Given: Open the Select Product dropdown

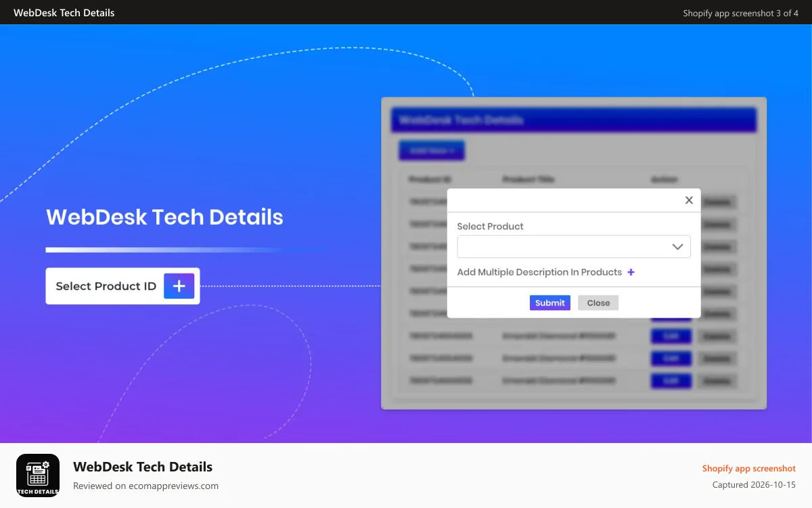Looking at the screenshot, I should click(x=574, y=247).
